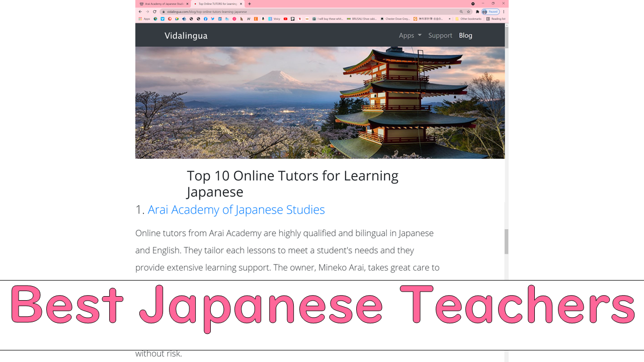Expand the Apps dropdown in Vidalingua navbar
This screenshot has height=362, width=644.
410,35
